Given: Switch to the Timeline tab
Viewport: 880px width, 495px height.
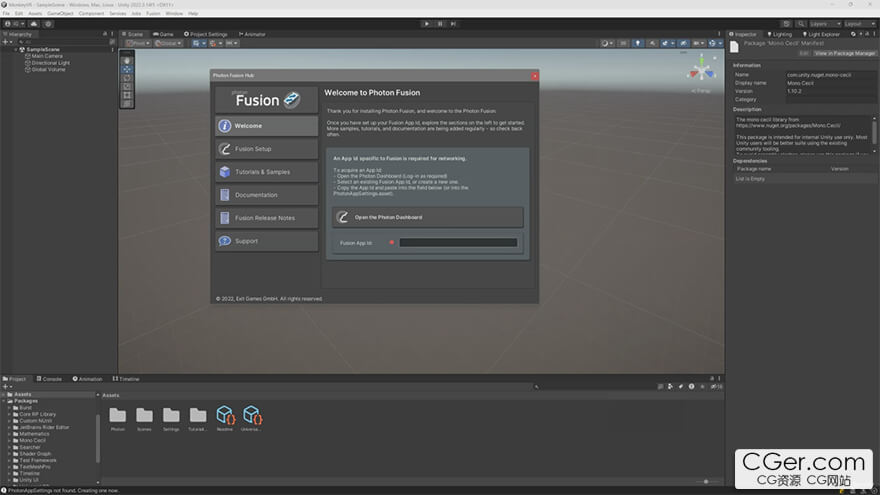Looking at the screenshot, I should click(126, 379).
